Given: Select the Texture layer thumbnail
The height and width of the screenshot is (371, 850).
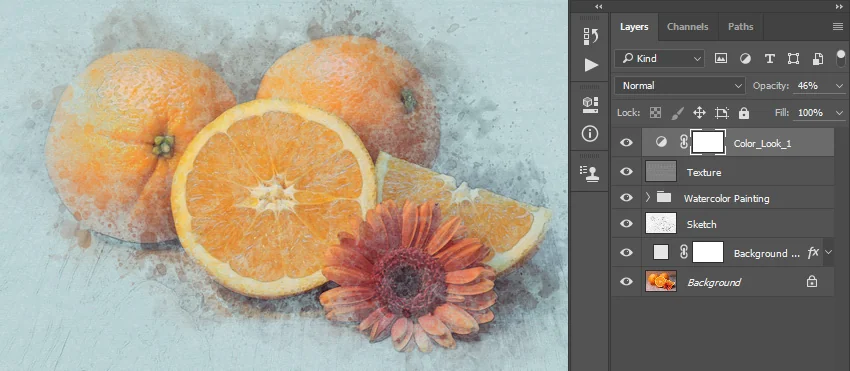Looking at the screenshot, I should tap(661, 171).
